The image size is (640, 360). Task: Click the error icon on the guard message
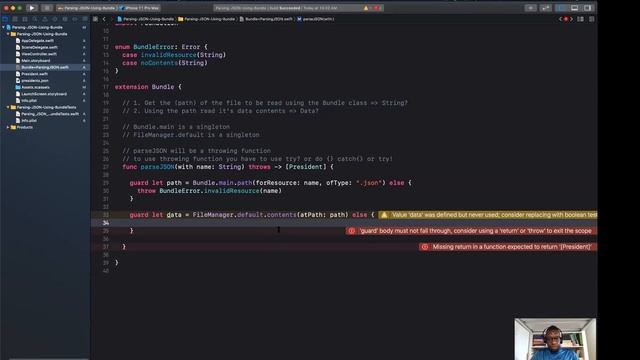(x=351, y=231)
